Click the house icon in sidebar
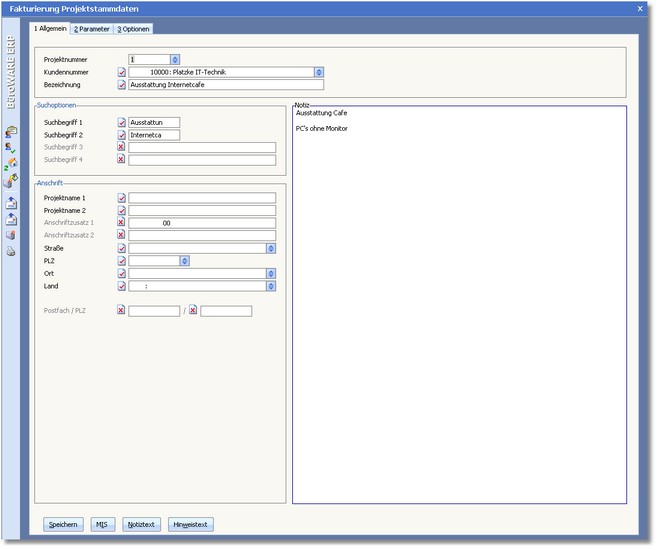The width and height of the screenshot is (656, 548). (11, 163)
